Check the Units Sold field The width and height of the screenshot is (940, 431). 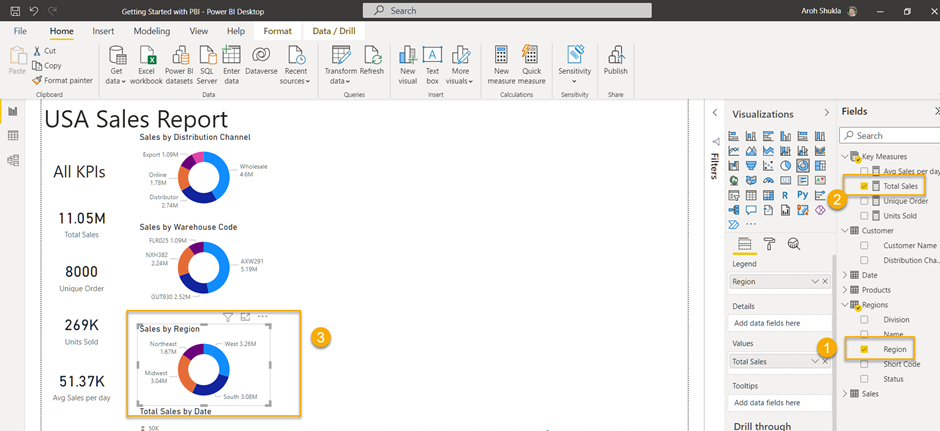[864, 216]
